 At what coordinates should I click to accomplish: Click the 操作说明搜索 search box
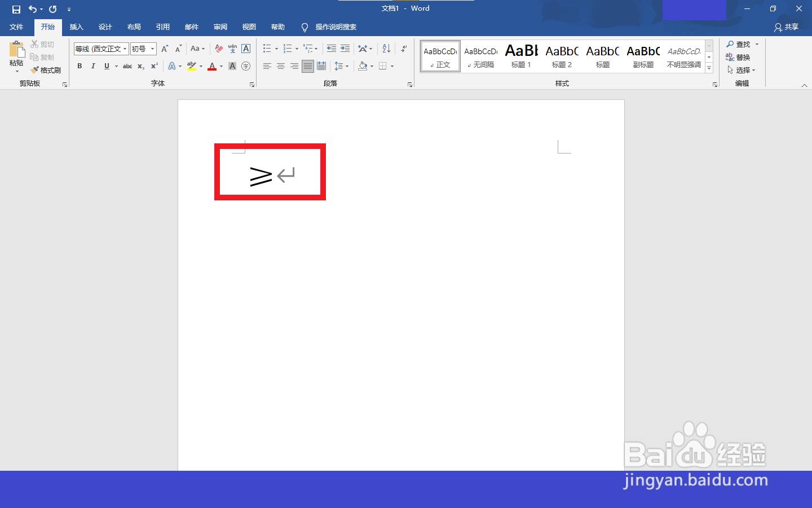pyautogui.click(x=336, y=27)
